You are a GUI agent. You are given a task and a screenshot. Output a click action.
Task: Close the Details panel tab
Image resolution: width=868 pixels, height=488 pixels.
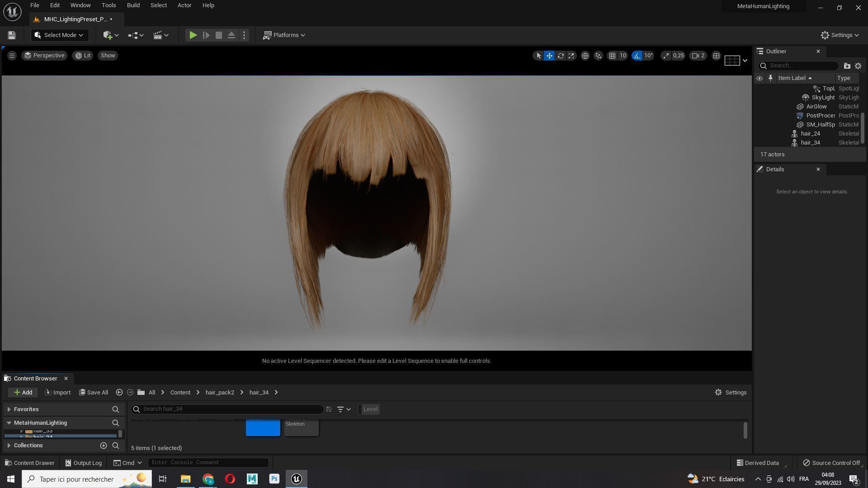tap(818, 169)
